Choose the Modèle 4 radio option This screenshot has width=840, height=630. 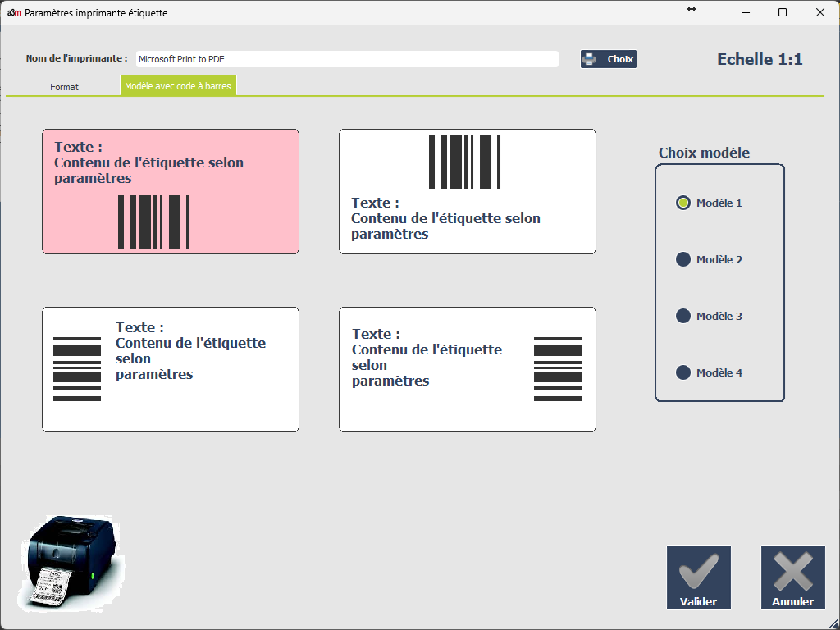[x=683, y=372]
